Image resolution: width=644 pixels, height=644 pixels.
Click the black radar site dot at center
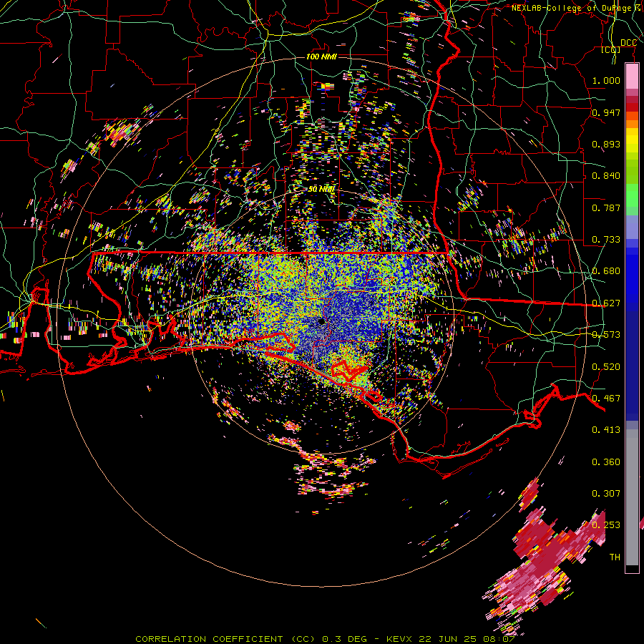[x=321, y=321]
